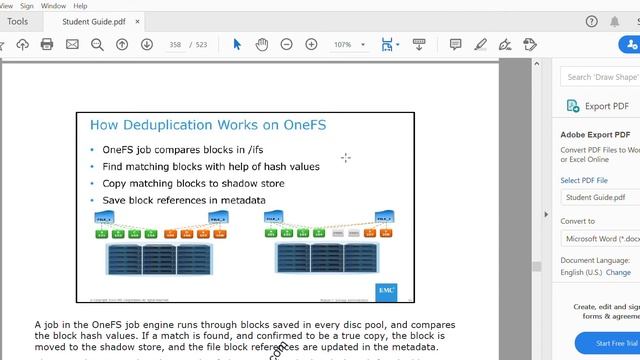This screenshot has height=360, width=640.
Task: Click the bullet 'OneFS job compares blocks in /ifs'
Action: click(x=182, y=150)
